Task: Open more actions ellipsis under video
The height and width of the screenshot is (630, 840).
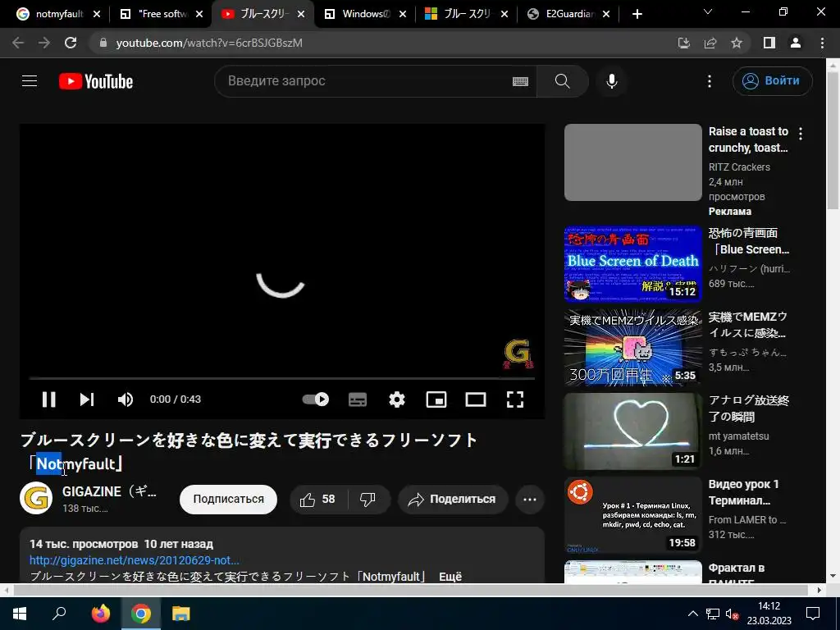Action: [530, 500]
